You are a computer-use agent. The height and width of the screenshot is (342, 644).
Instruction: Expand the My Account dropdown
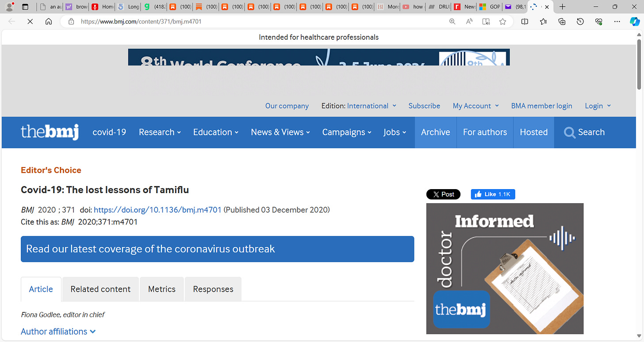[476, 106]
